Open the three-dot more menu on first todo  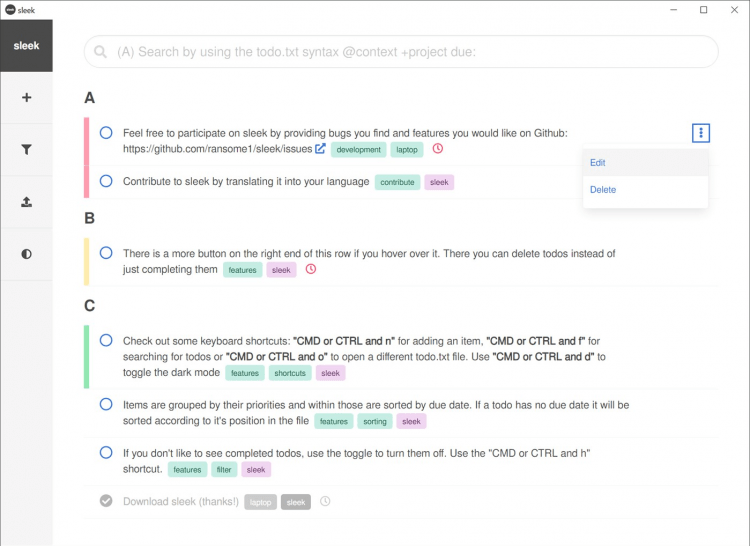(701, 132)
